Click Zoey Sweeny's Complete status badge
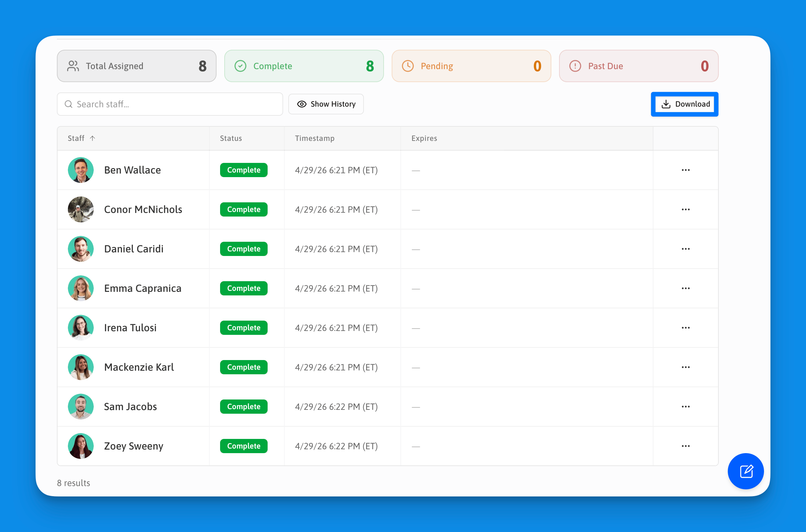Viewport: 806px width, 532px height. 244,446
